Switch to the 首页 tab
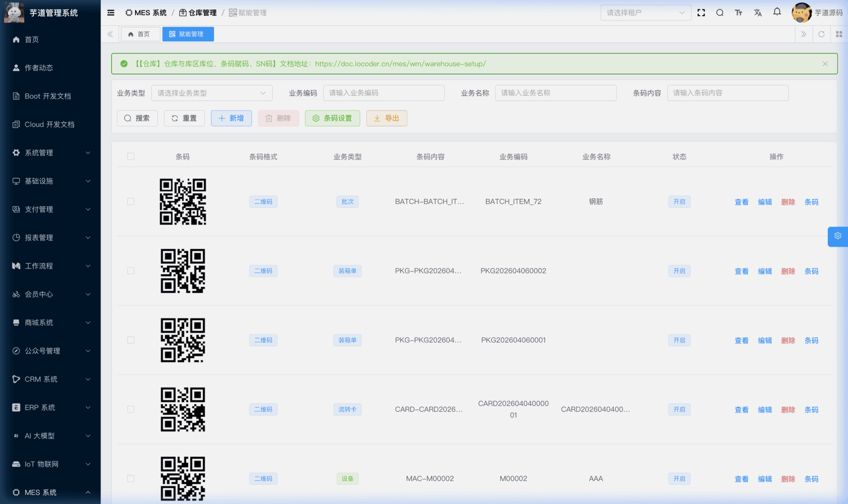Image resolution: width=848 pixels, height=504 pixels. (140, 34)
